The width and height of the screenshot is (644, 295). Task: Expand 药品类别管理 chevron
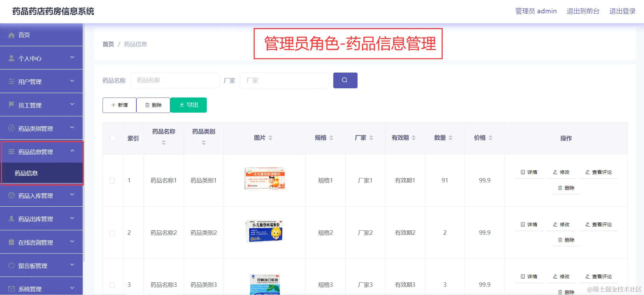(x=72, y=127)
